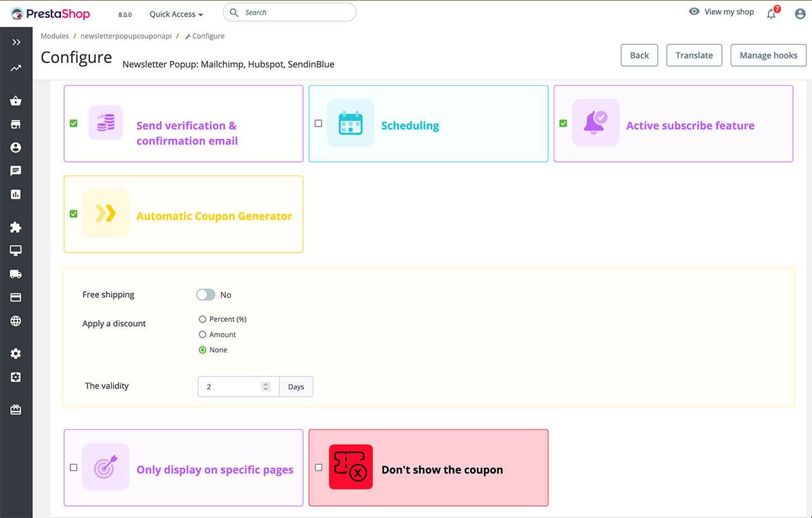This screenshot has width=812, height=518.
Task: Click the Don't show the coupon title
Action: [x=442, y=470]
